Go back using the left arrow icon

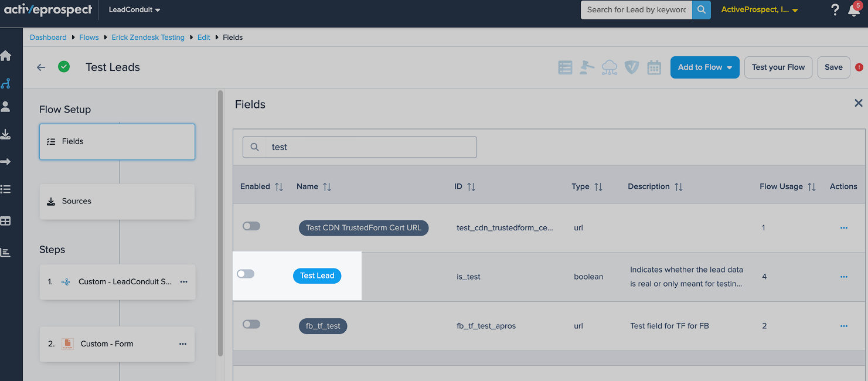coord(41,67)
